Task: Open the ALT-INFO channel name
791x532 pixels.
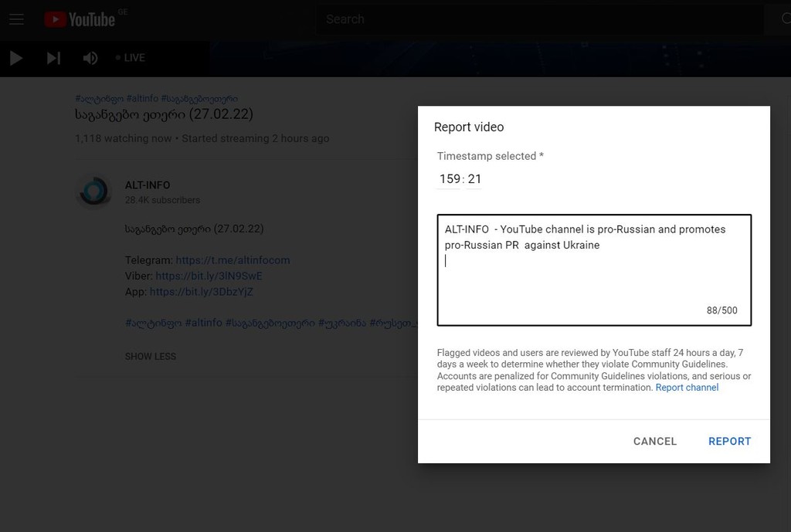Action: tap(148, 185)
